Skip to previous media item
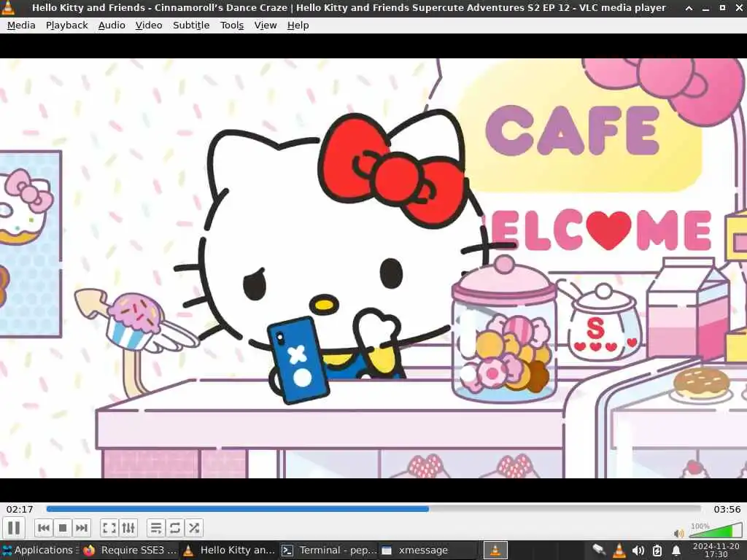The height and width of the screenshot is (560, 747). click(x=43, y=528)
